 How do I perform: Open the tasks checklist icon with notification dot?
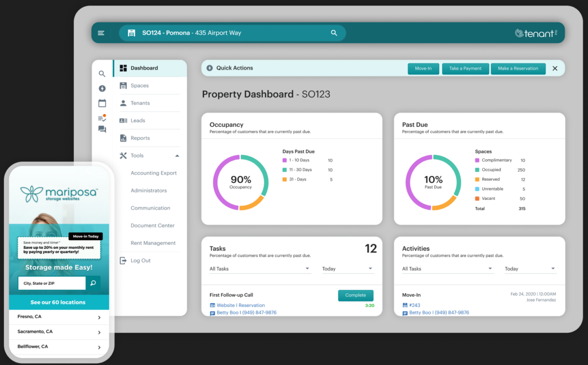click(102, 118)
